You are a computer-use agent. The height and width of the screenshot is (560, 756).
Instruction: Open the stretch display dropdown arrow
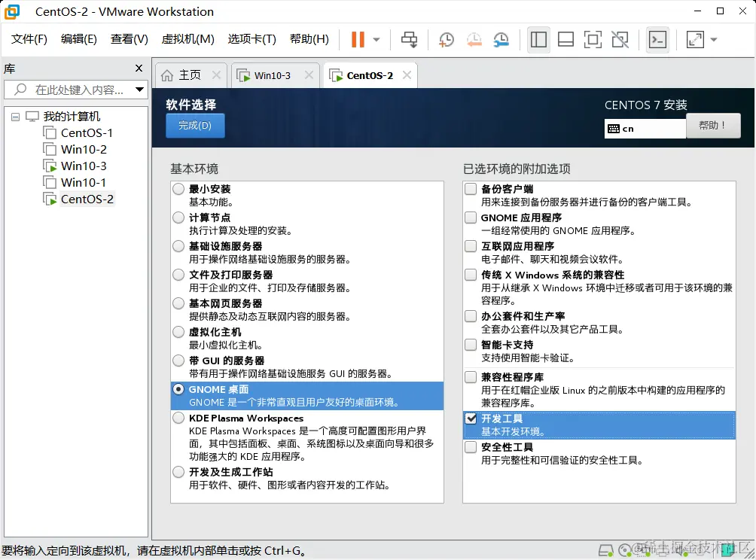pyautogui.click(x=714, y=40)
